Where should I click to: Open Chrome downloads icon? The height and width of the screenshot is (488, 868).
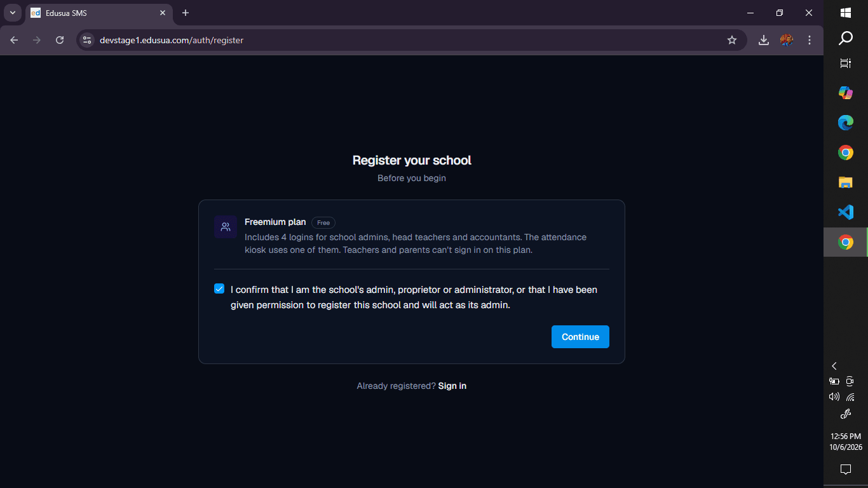(764, 40)
